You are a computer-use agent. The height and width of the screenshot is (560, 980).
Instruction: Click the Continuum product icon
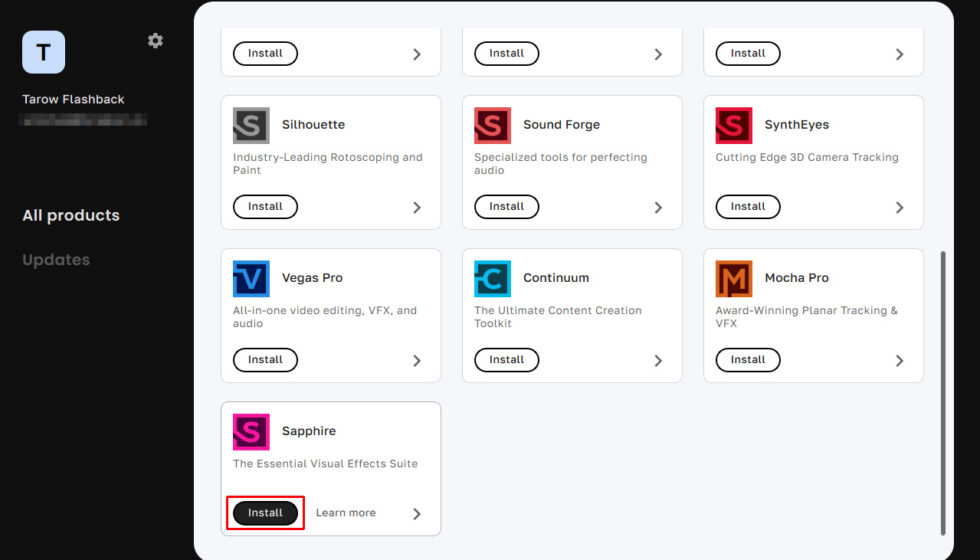492,279
